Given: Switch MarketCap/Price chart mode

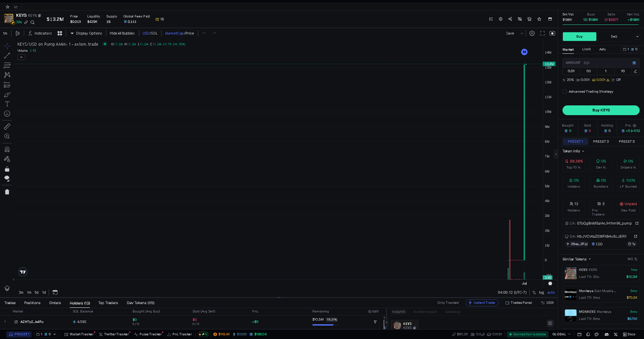Looking at the screenshot, I should point(179,33).
